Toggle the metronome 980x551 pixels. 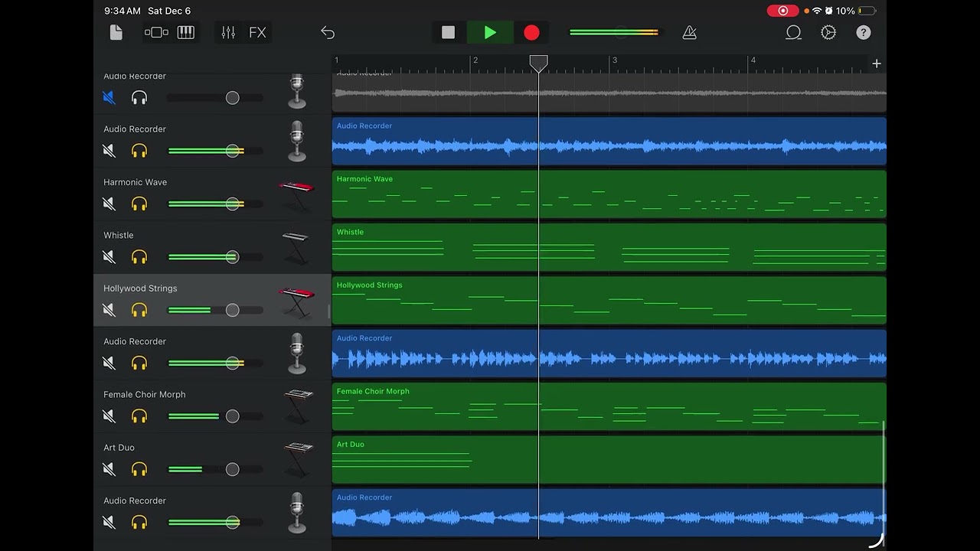689,32
